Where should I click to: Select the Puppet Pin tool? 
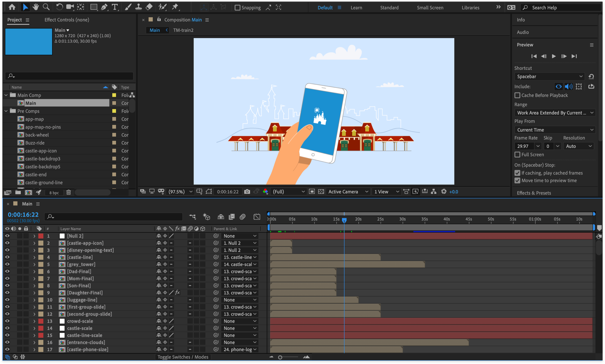pyautogui.click(x=175, y=7)
